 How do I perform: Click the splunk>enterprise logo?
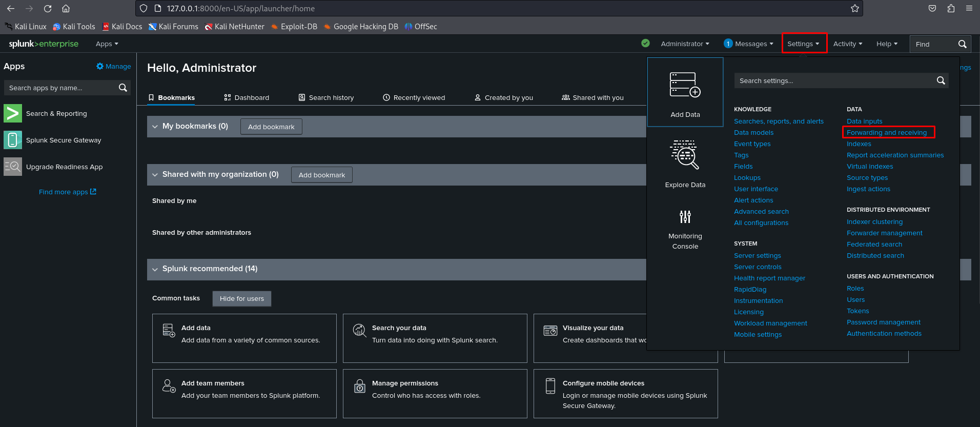coord(44,44)
